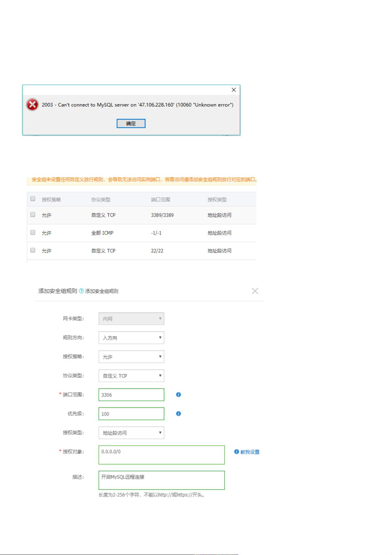Click the 全部 ICMP protocol cell
The height and width of the screenshot is (555, 392).
102,233
